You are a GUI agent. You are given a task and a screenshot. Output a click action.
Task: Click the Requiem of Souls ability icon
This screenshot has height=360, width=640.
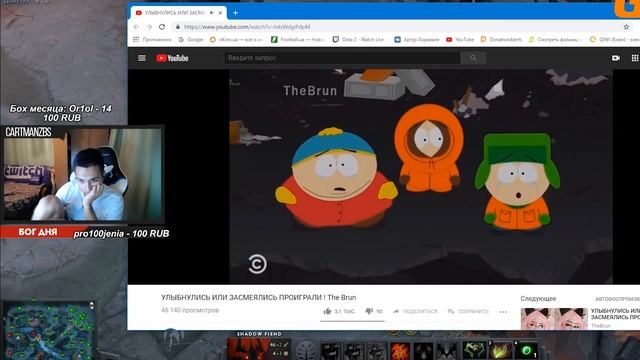[x=447, y=351]
